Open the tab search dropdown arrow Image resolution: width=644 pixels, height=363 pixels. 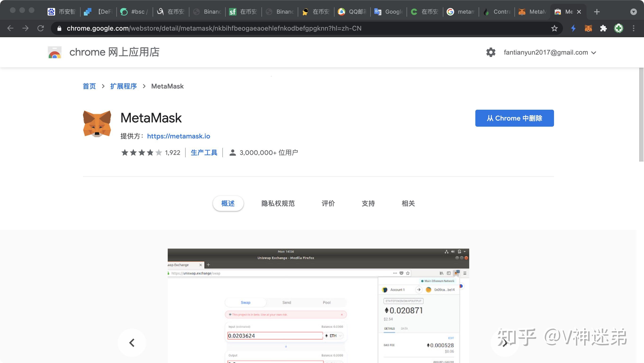click(633, 12)
